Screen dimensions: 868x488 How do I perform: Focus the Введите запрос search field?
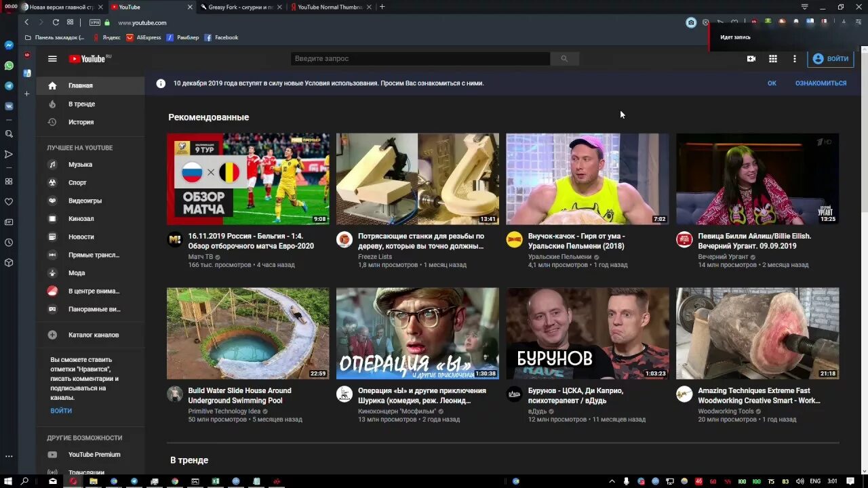420,59
